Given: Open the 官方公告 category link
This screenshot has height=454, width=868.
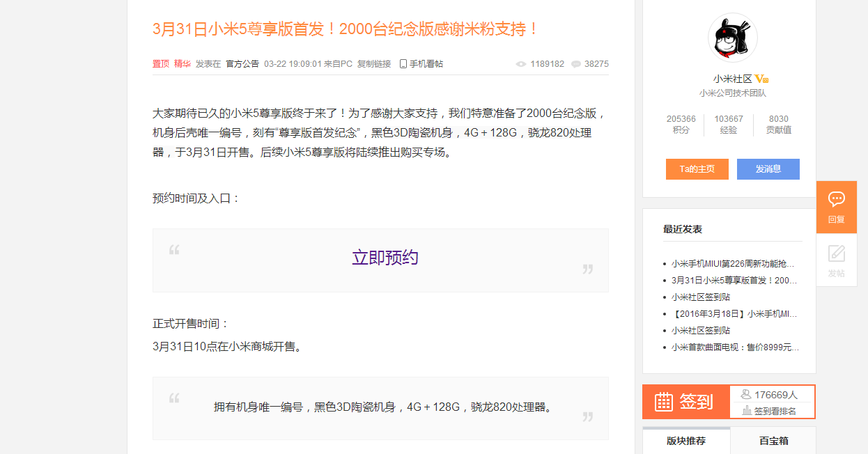Looking at the screenshot, I should click(242, 64).
